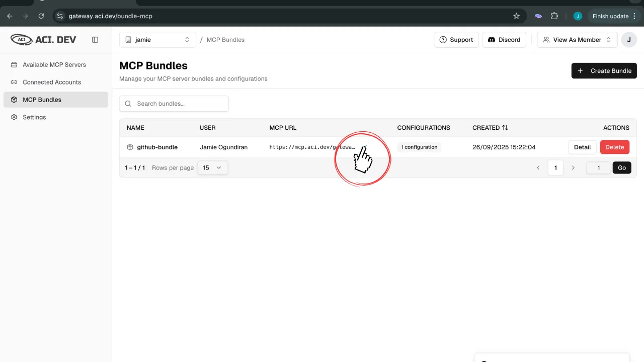Click the browser forward arrow
Screen dimensions: 644x362
click(25, 16)
